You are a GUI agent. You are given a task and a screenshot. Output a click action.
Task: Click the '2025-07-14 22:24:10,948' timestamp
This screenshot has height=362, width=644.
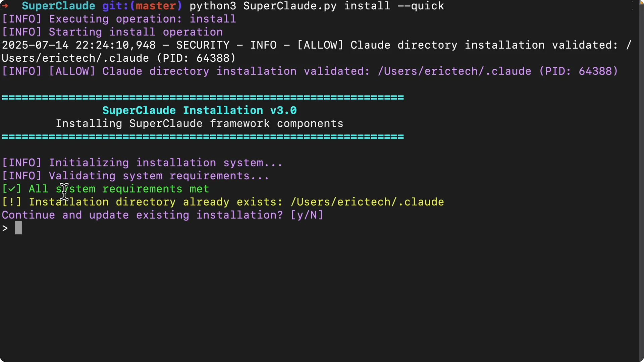79,45
